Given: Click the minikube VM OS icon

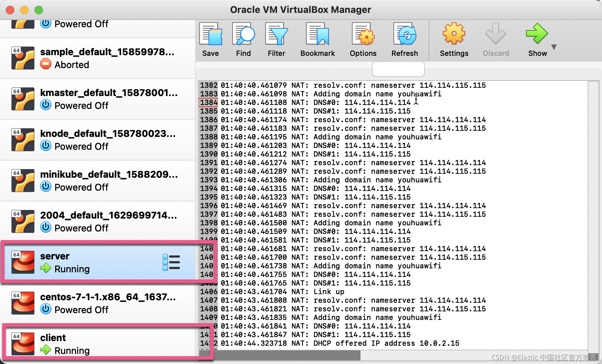Looking at the screenshot, I should point(23,181).
